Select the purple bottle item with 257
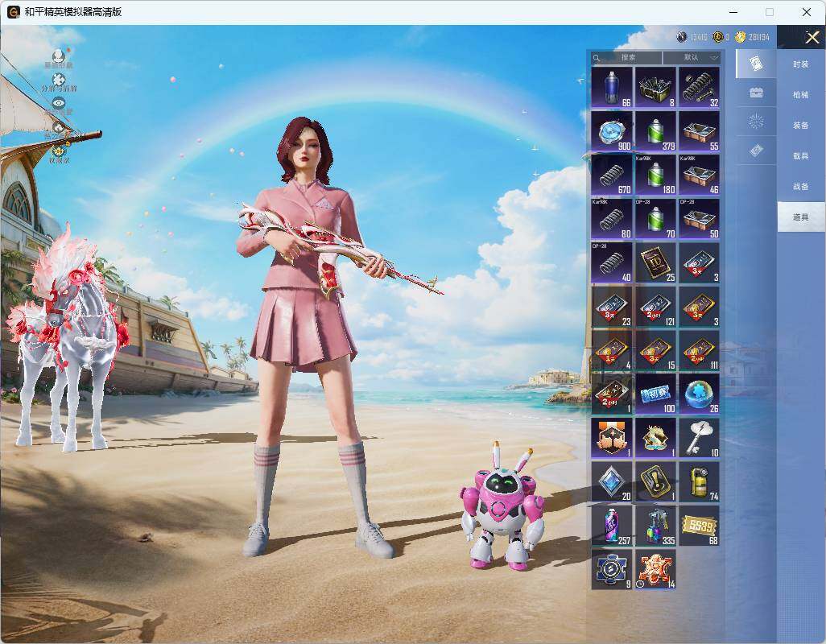Viewport: 826px width, 644px height. pyautogui.click(x=612, y=525)
